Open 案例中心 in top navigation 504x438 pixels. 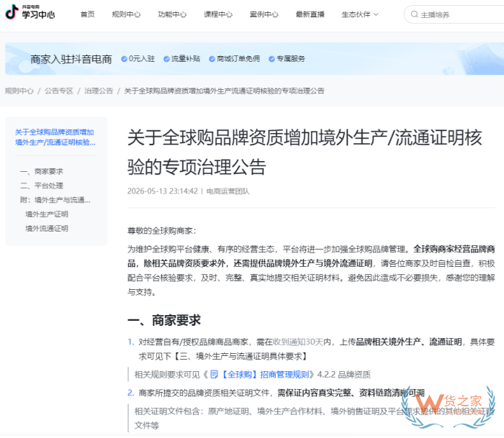tap(264, 14)
